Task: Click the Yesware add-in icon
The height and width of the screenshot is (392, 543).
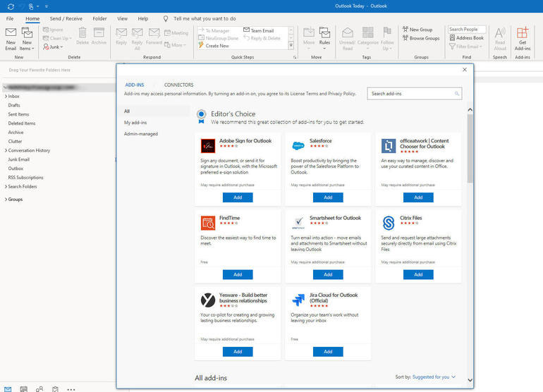Action: (208, 300)
